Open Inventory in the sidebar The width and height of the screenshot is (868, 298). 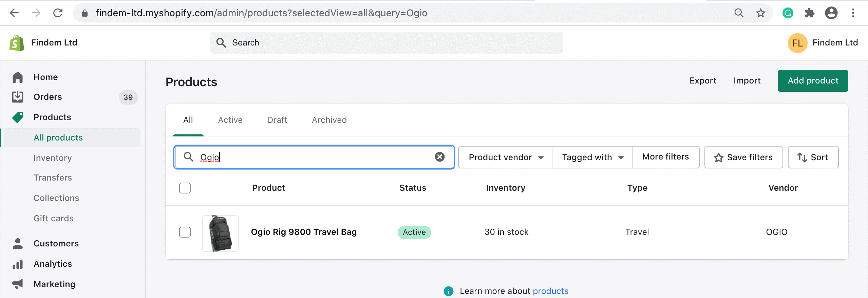[53, 158]
